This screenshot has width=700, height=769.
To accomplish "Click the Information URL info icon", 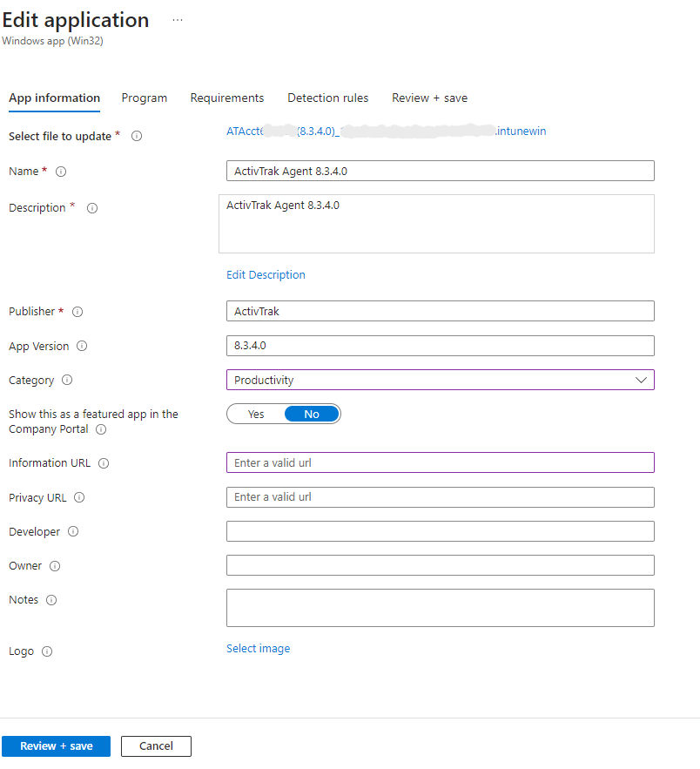I will pos(104,463).
